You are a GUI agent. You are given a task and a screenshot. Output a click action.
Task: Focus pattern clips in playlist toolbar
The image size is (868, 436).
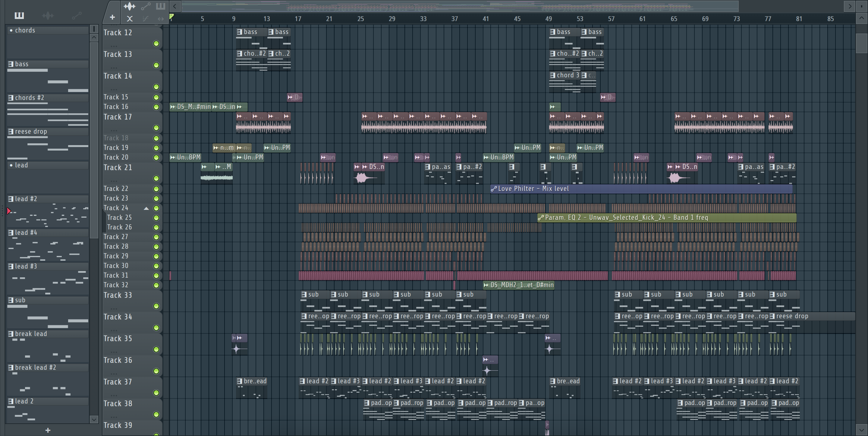tap(160, 6)
